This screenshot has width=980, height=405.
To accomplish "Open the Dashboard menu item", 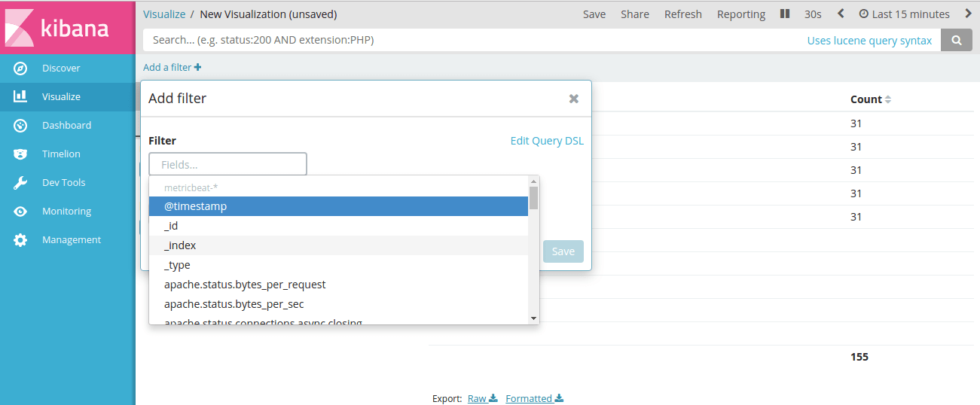I will point(67,126).
